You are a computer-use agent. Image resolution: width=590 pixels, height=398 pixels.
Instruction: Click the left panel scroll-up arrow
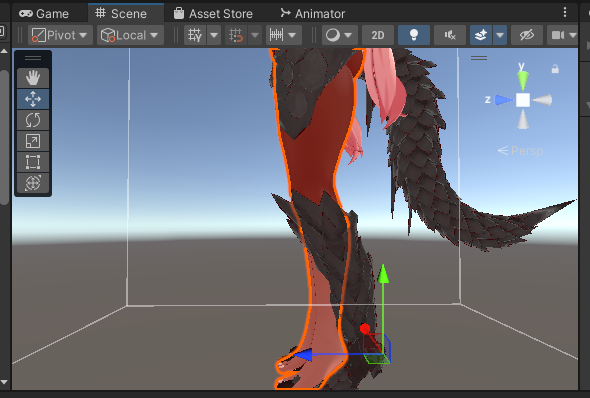pos(4,51)
